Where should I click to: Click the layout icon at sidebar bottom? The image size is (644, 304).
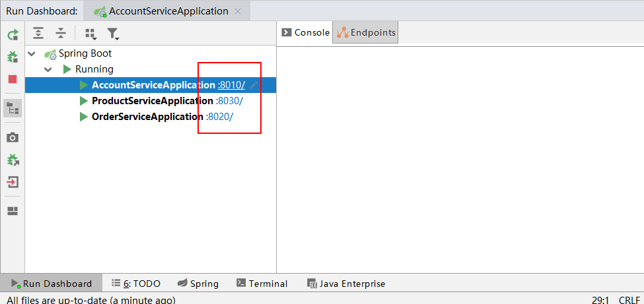point(13,211)
